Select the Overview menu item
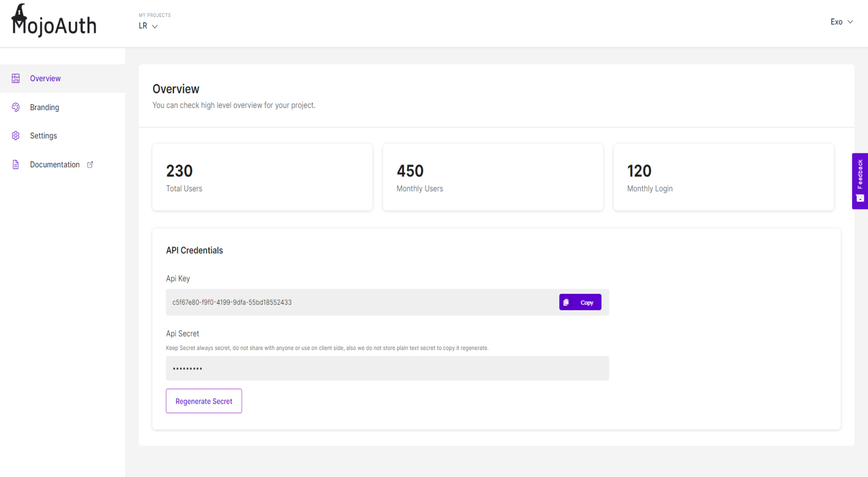Viewport: 868px width, 477px height. point(45,78)
